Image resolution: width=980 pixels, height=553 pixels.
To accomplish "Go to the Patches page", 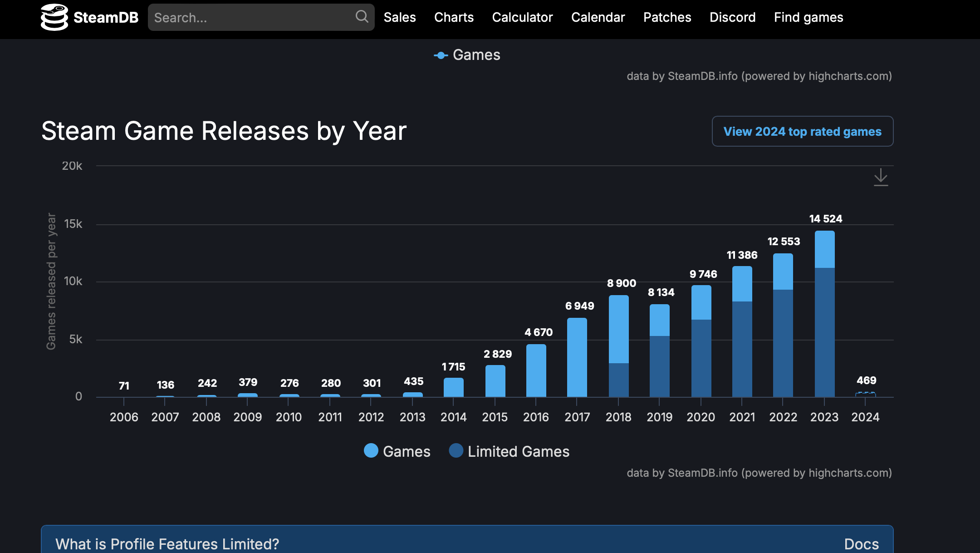I will [x=667, y=17].
